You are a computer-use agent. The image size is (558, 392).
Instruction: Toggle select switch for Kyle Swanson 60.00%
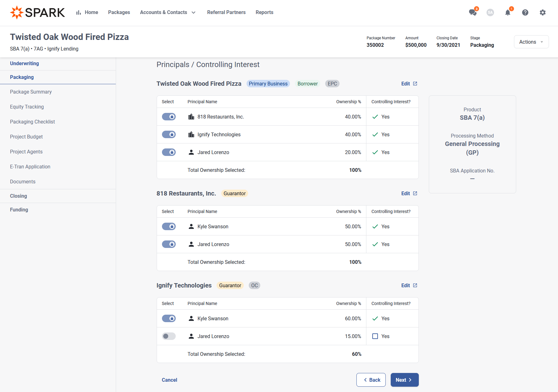click(169, 318)
